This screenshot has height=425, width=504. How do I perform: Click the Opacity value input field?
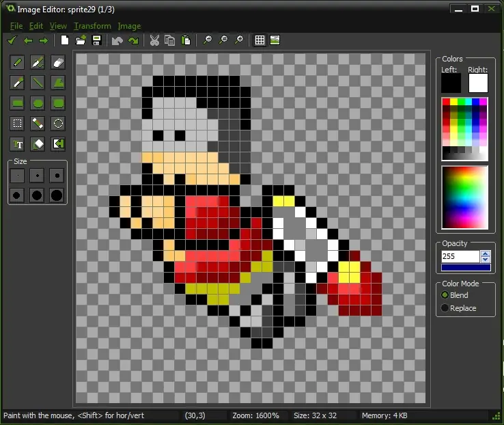(x=460, y=256)
